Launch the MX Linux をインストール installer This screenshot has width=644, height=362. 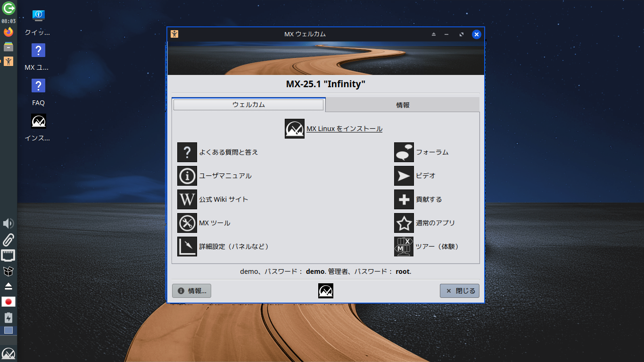[x=334, y=129]
